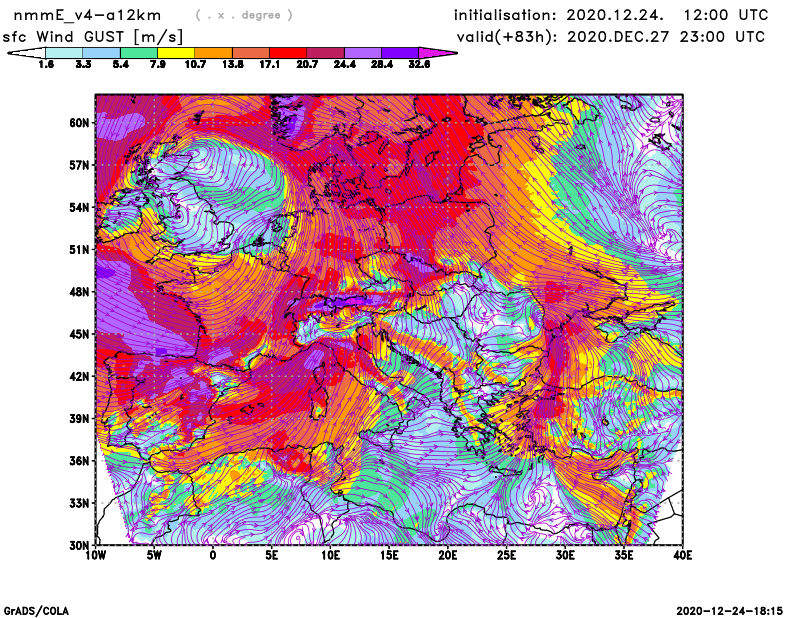Click the 10W longitude axis label
This screenshot has width=800, height=618.
click(95, 554)
